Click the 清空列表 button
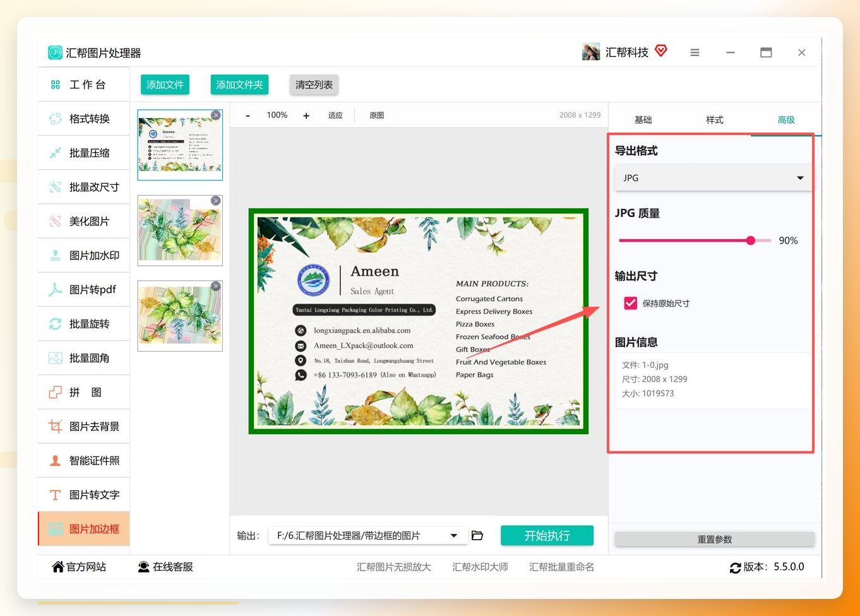 (314, 85)
